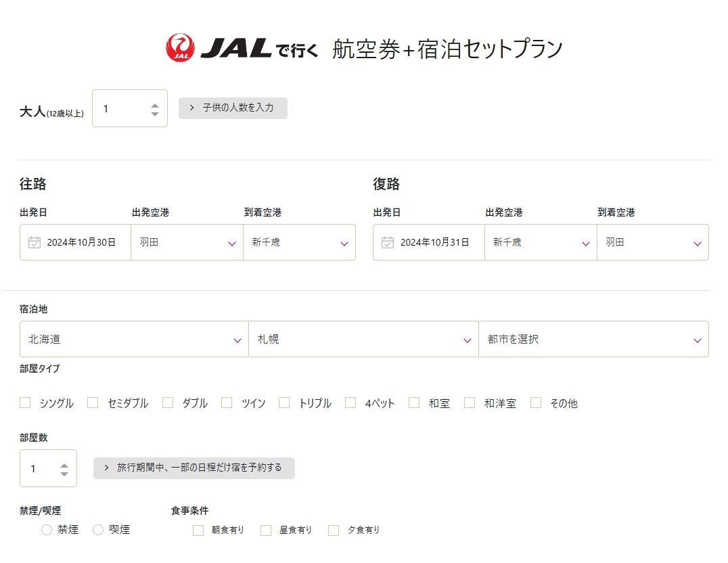Expand the 札幌 area dropdown
This screenshot has height=563, width=728.
(364, 339)
